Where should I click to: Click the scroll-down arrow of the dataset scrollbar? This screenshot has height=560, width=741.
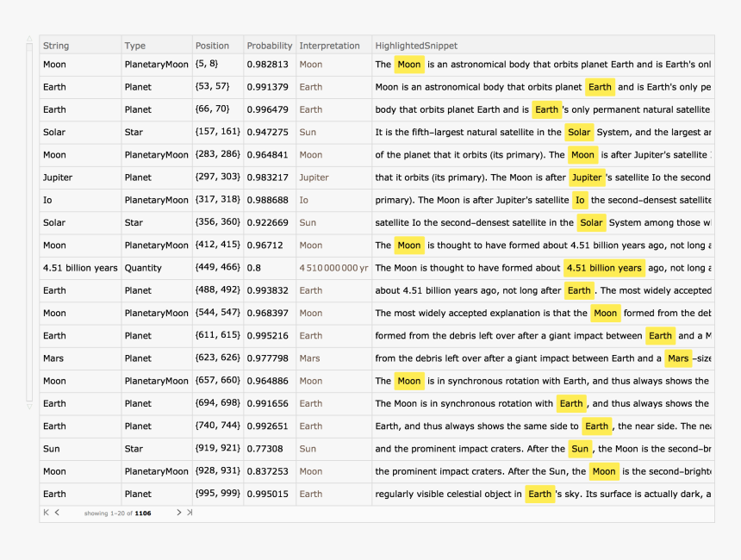(29, 407)
